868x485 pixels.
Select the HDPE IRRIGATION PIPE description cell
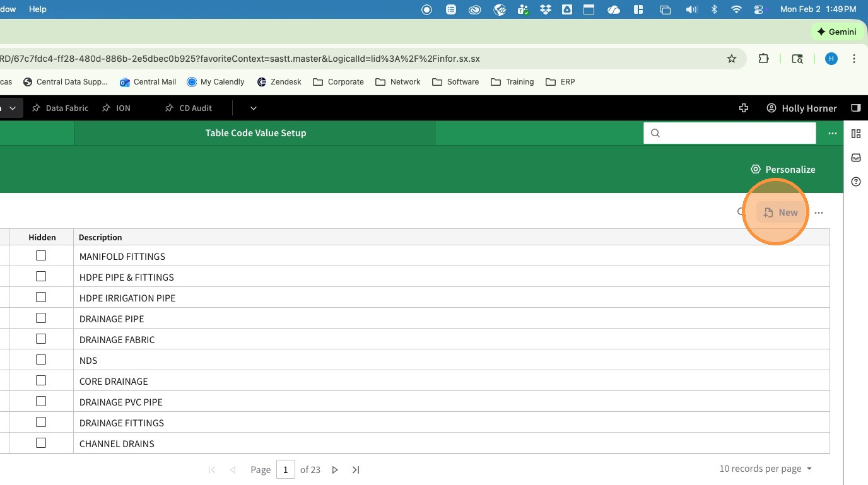[x=451, y=298]
